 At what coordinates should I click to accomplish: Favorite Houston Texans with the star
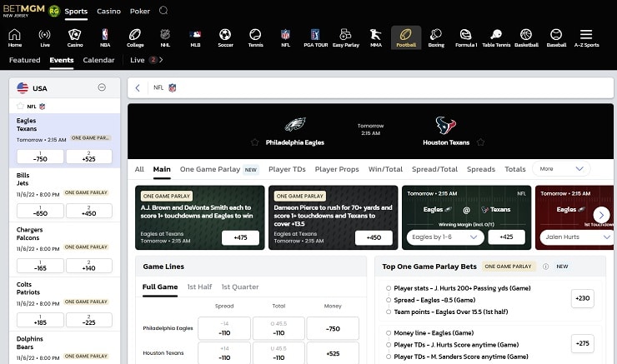click(480, 142)
